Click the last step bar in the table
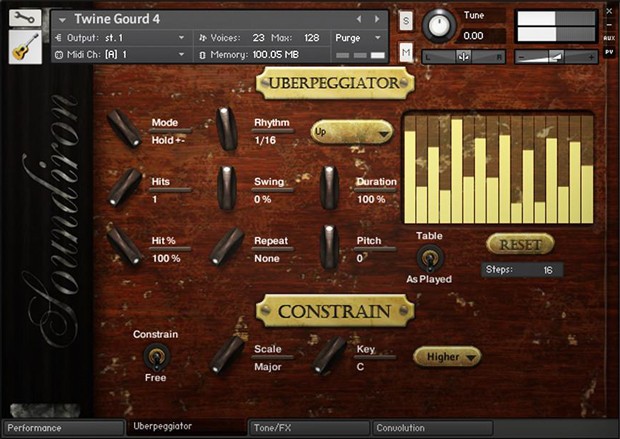Screen dimensions: 620x439 click(587, 194)
